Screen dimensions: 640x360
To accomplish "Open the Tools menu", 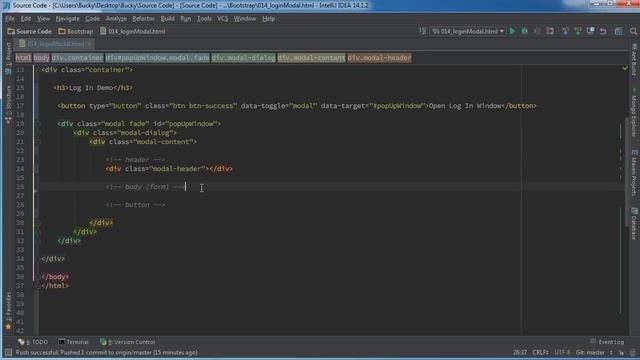I will point(204,19).
